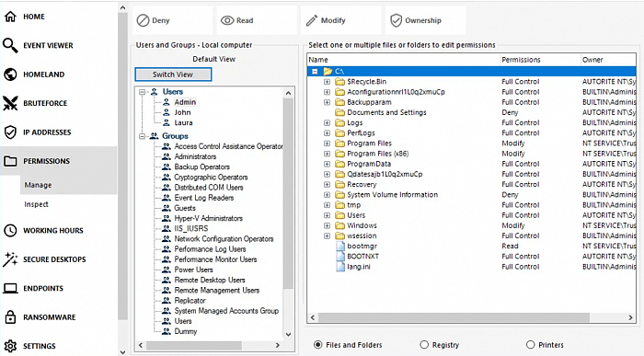Image resolution: width=644 pixels, height=356 pixels.
Task: Expand the Logs folder
Action: 327,122
